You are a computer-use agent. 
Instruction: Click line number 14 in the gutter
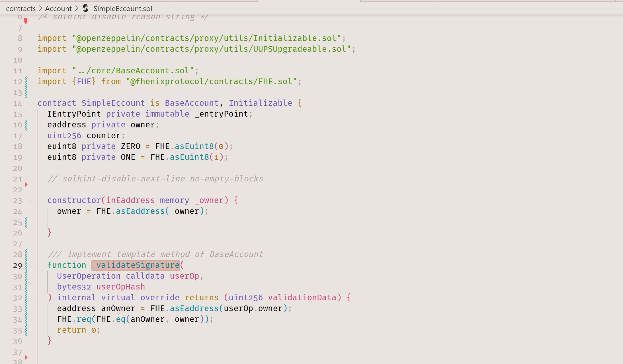click(x=17, y=104)
